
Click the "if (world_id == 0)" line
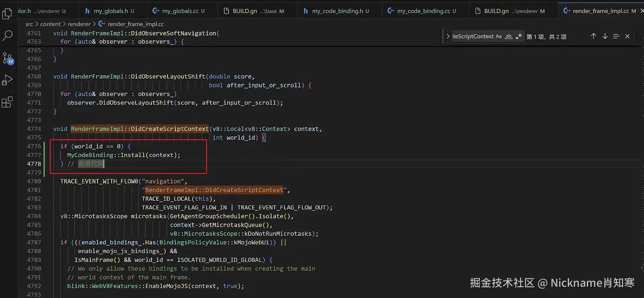coord(95,146)
